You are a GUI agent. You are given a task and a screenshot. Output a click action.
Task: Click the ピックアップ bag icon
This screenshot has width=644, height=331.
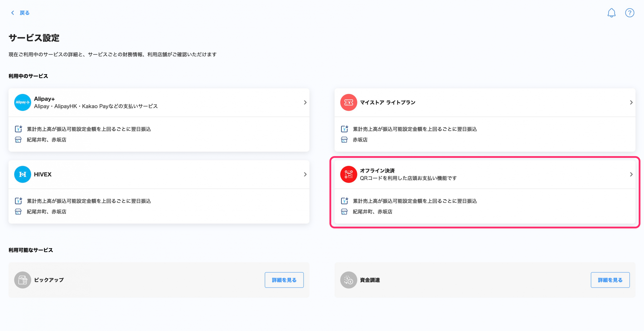click(22, 280)
